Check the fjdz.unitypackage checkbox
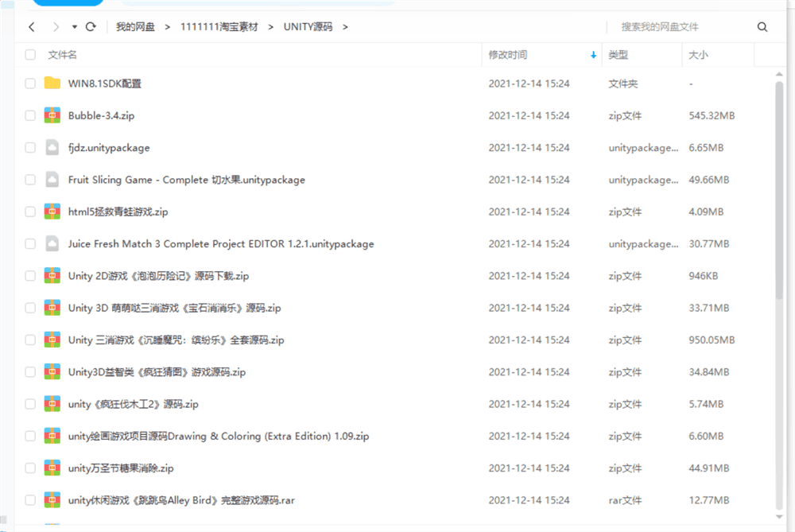The height and width of the screenshot is (532, 795). pyautogui.click(x=30, y=148)
